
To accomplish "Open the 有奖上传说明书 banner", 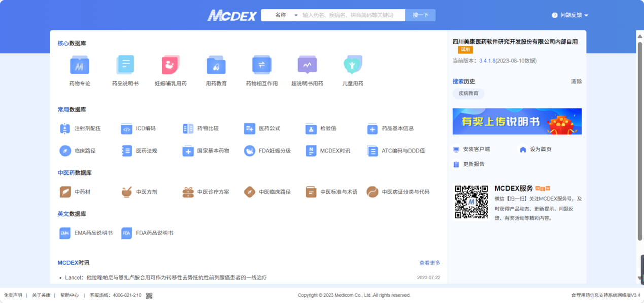I will point(517,121).
